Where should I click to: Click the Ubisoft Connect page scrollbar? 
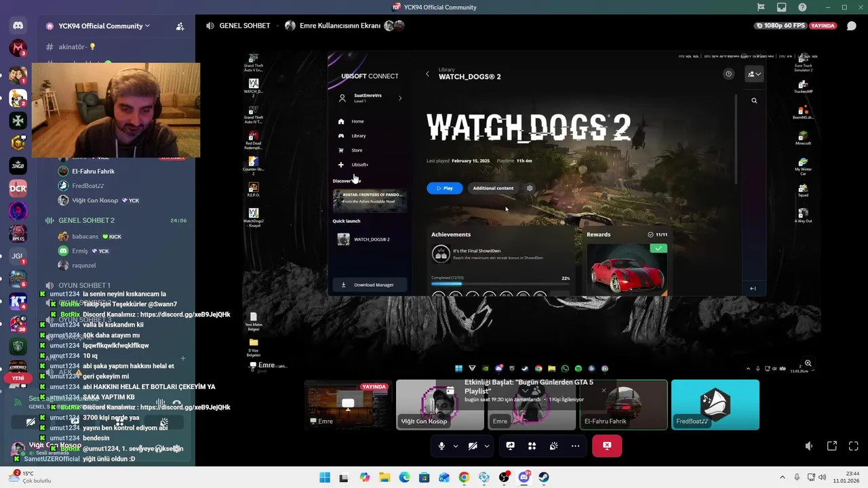pyautogui.click(x=736, y=139)
